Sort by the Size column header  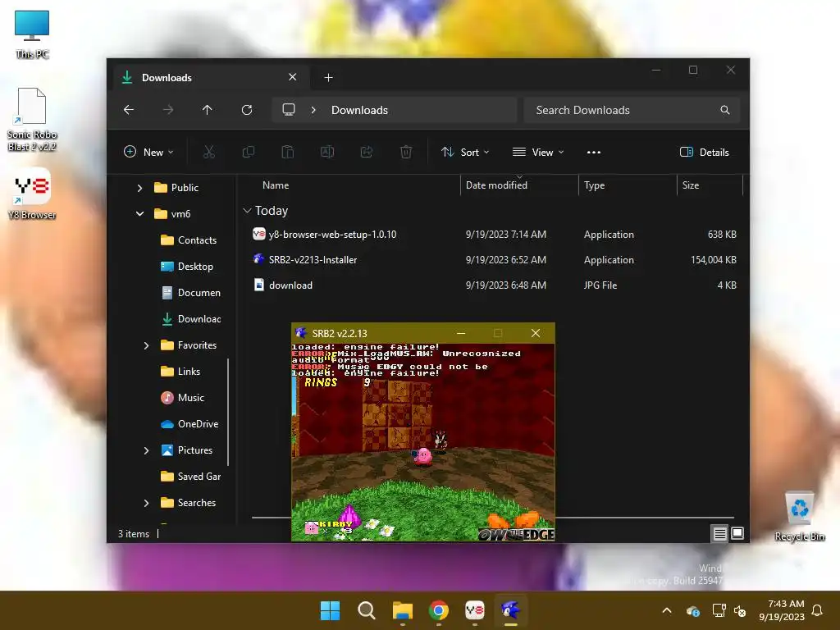(691, 185)
